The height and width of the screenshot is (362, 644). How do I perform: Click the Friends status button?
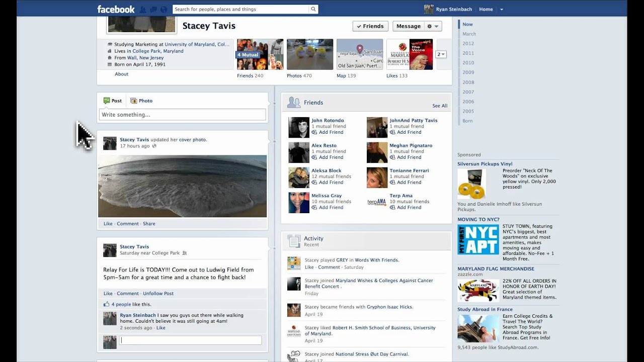coord(370,26)
